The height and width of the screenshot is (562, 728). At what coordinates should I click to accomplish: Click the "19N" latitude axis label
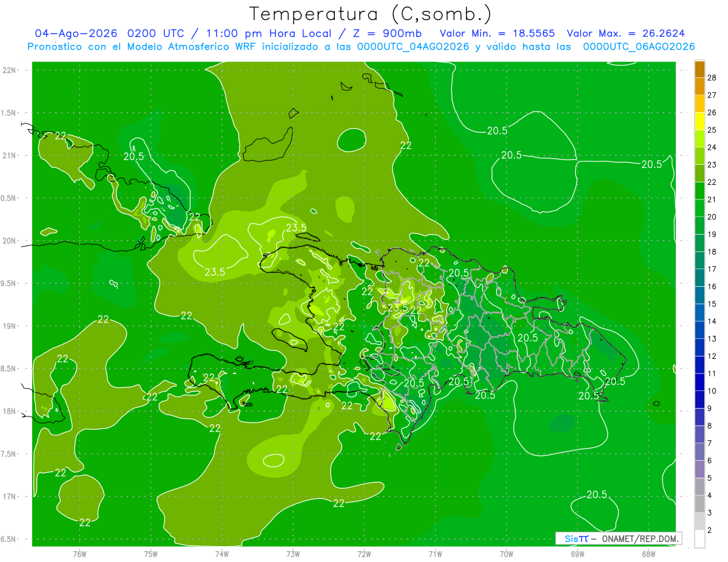coord(9,326)
